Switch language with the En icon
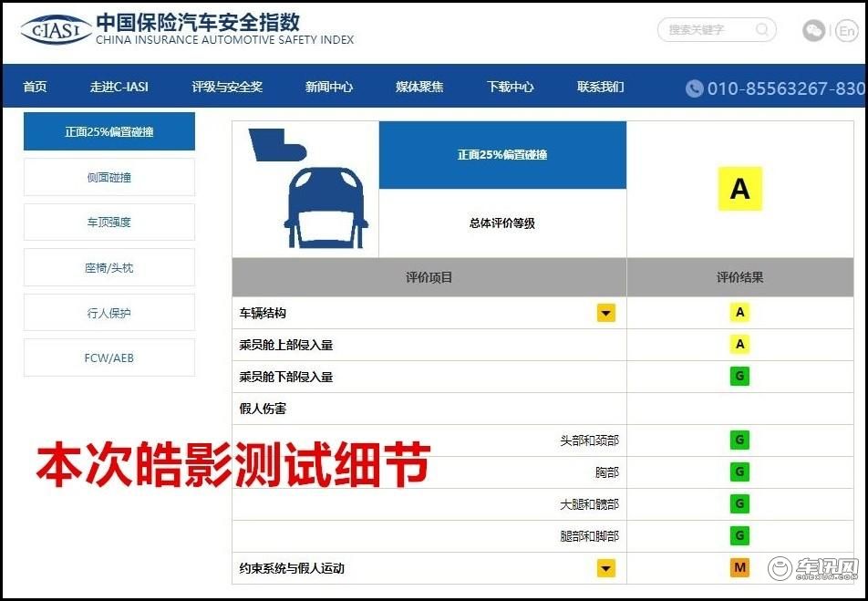This screenshot has width=868, height=601. pos(846,30)
